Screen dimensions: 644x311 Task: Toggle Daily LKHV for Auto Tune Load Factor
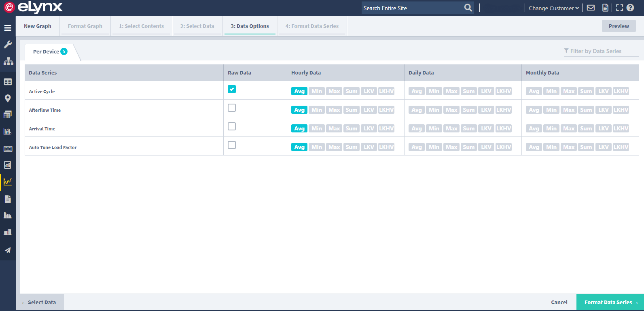coord(504,147)
